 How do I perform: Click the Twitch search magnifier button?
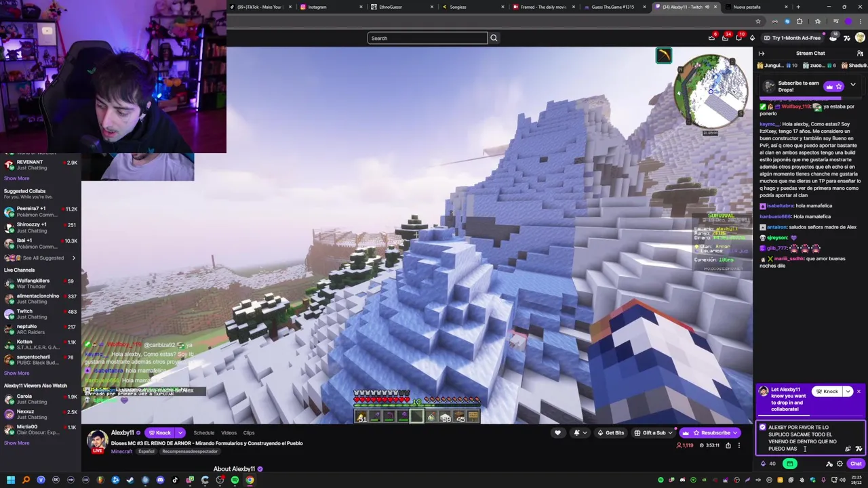tap(494, 38)
